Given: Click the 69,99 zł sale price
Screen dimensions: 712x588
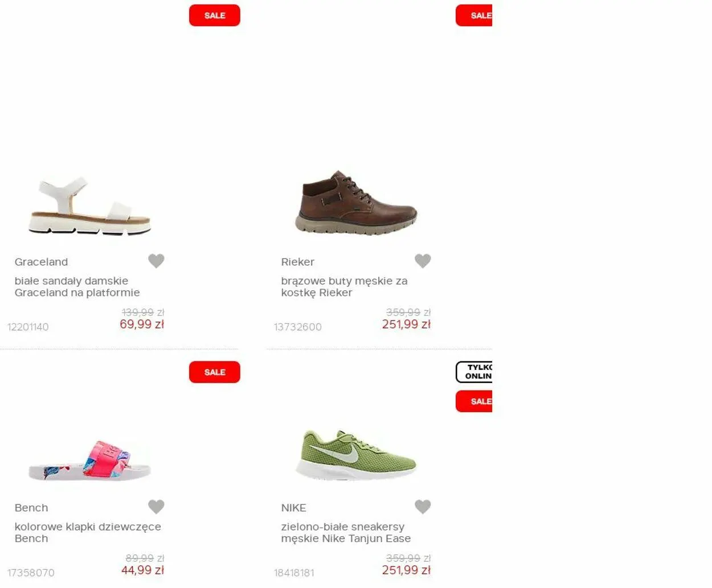Looking at the screenshot, I should pos(142,324).
